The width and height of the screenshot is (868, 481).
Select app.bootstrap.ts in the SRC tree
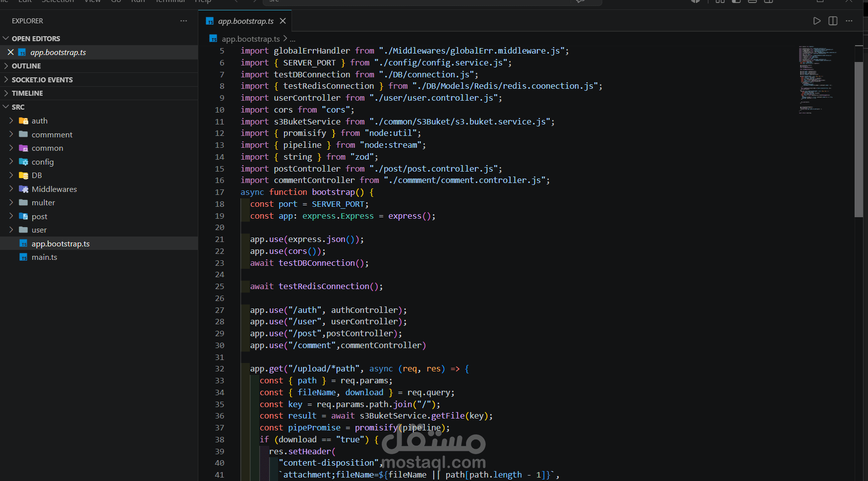(x=99, y=243)
